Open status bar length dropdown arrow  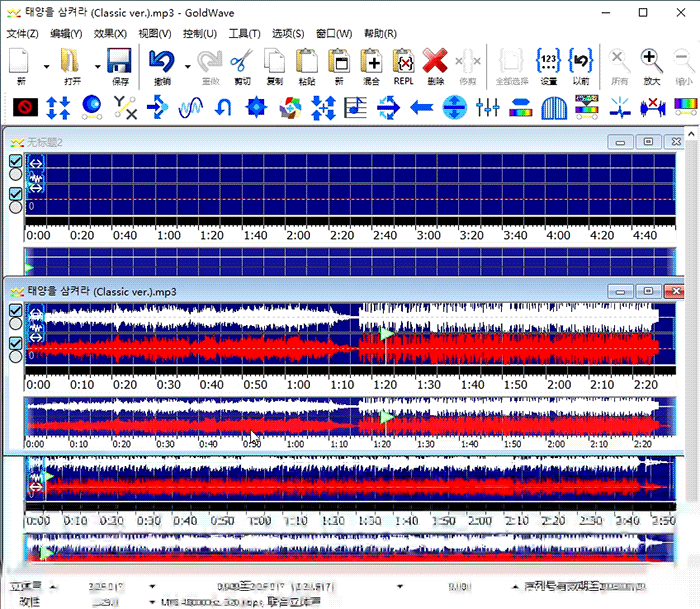pyautogui.click(x=152, y=586)
